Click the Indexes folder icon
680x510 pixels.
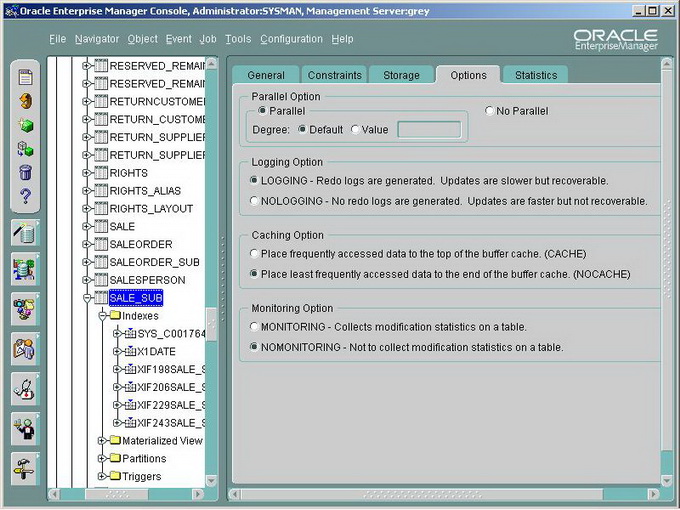(x=115, y=315)
